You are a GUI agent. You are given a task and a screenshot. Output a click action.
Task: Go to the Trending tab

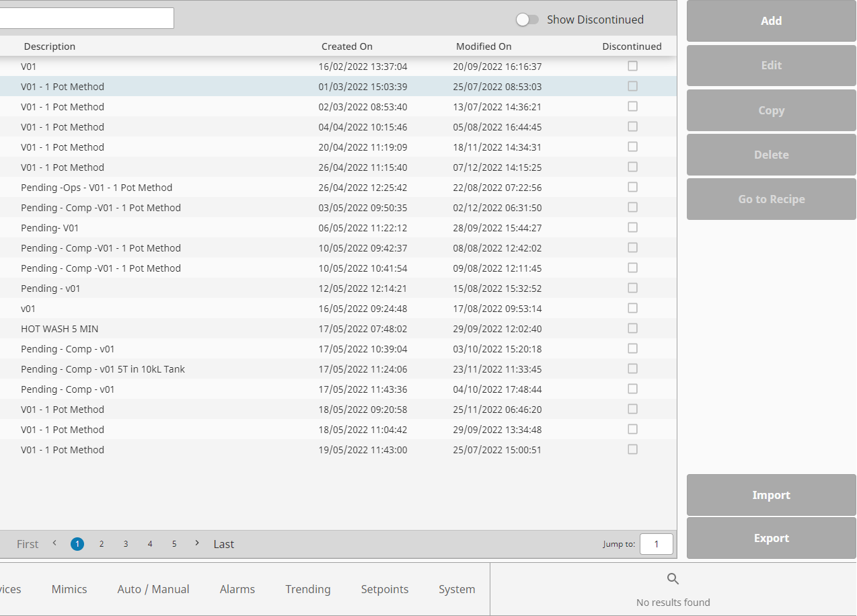click(x=308, y=589)
